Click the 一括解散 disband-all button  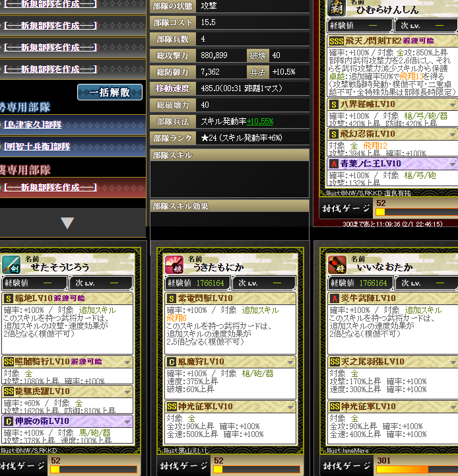click(110, 92)
